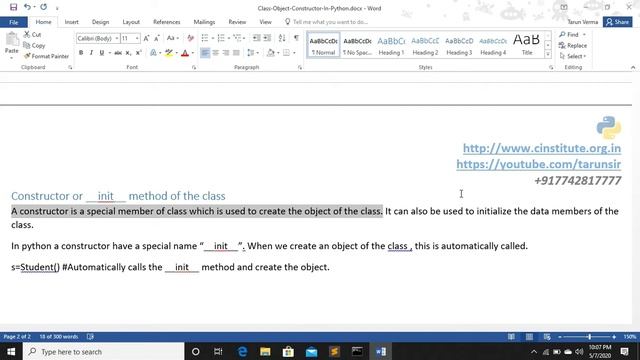Toggle Print Layout view in status bar
Viewport: 640px width, 360px height.
tap(529, 337)
